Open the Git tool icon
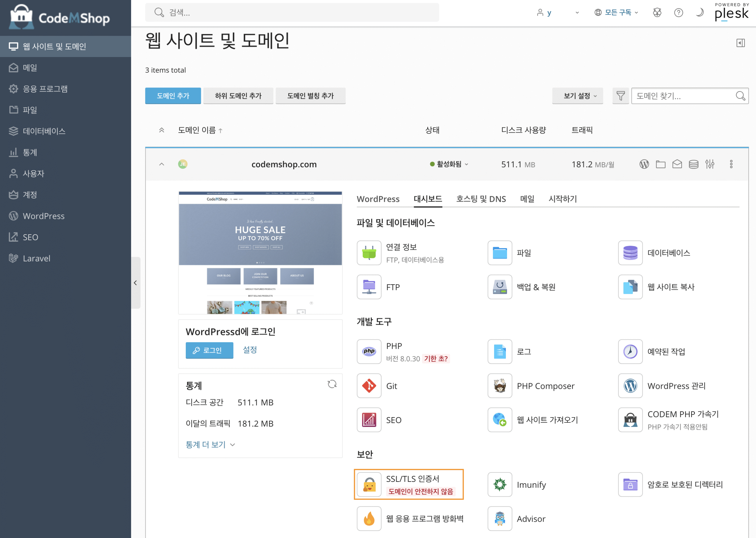Image resolution: width=756 pixels, height=538 pixels. 369,386
